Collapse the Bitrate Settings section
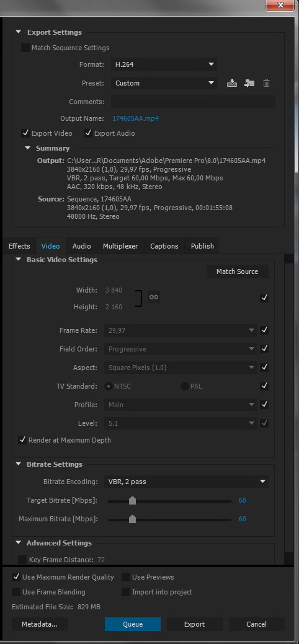Image resolution: width=299 pixels, height=644 pixels. 18,464
